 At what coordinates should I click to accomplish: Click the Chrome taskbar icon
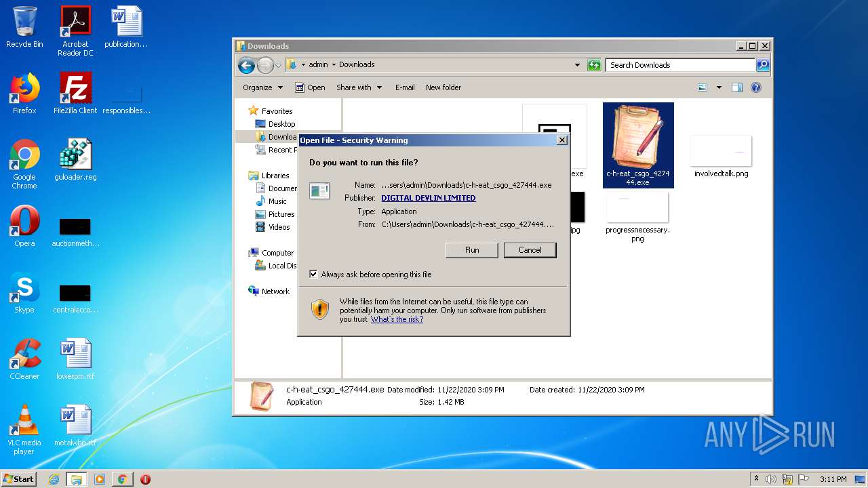click(122, 479)
